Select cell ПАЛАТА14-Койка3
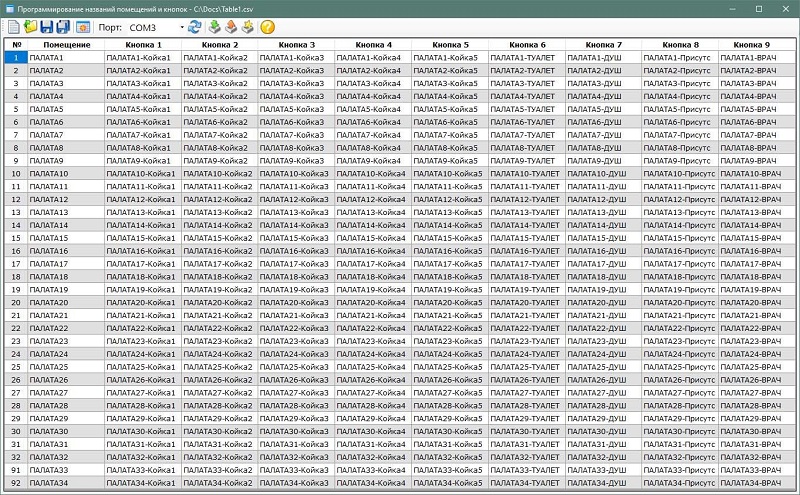This screenshot has width=800, height=495. pyautogui.click(x=296, y=225)
